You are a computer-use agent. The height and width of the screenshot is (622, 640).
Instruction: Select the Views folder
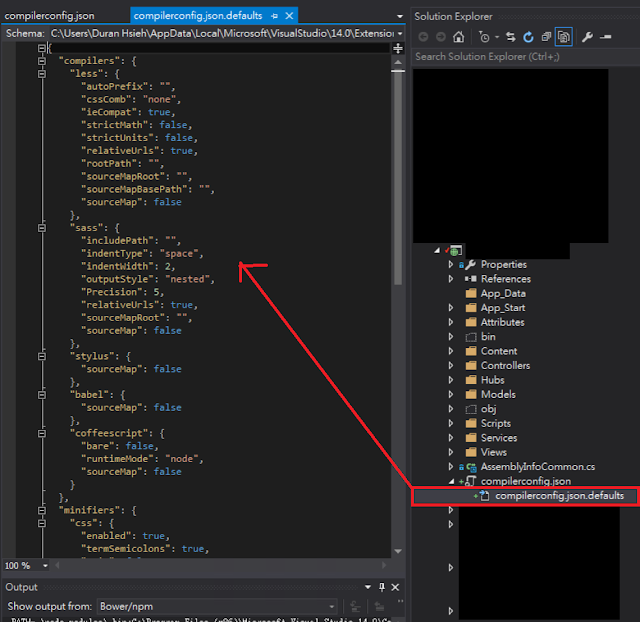tap(493, 452)
